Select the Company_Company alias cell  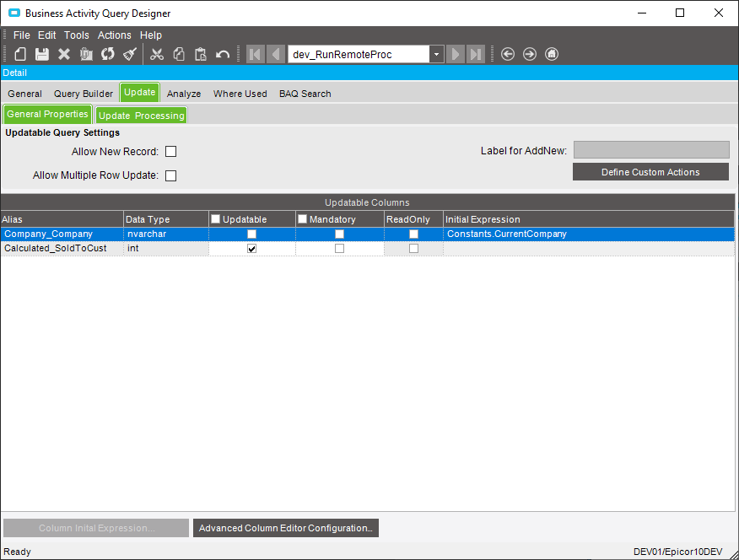62,234
